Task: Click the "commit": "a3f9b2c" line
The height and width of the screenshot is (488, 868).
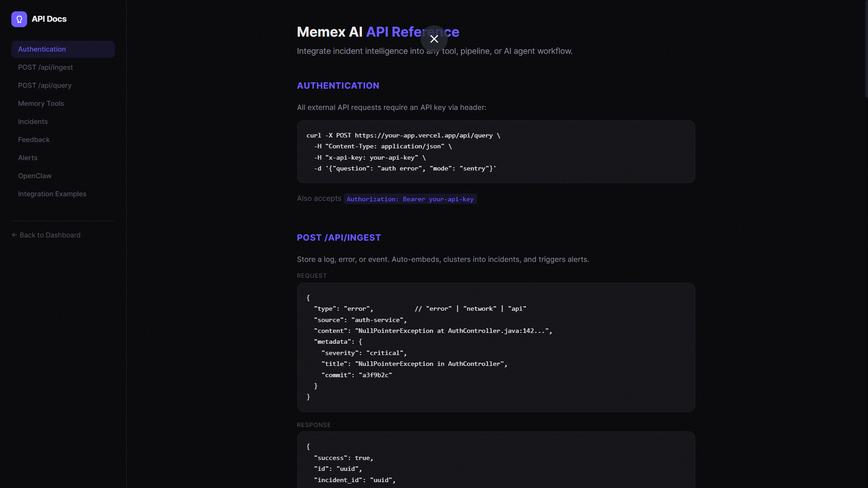Action: point(356,375)
